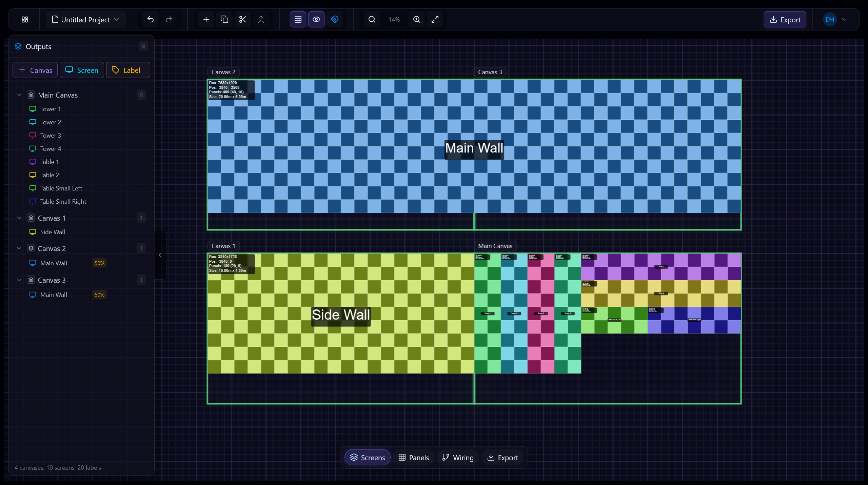This screenshot has height=485, width=868.
Task: Collapse the Main Canvas group in the sidebar
Action: coord(19,95)
